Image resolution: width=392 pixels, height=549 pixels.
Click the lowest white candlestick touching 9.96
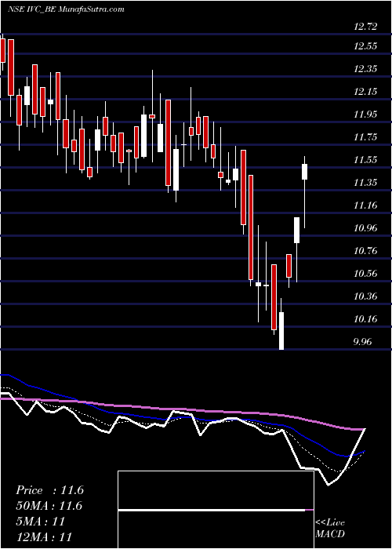[x=281, y=331]
